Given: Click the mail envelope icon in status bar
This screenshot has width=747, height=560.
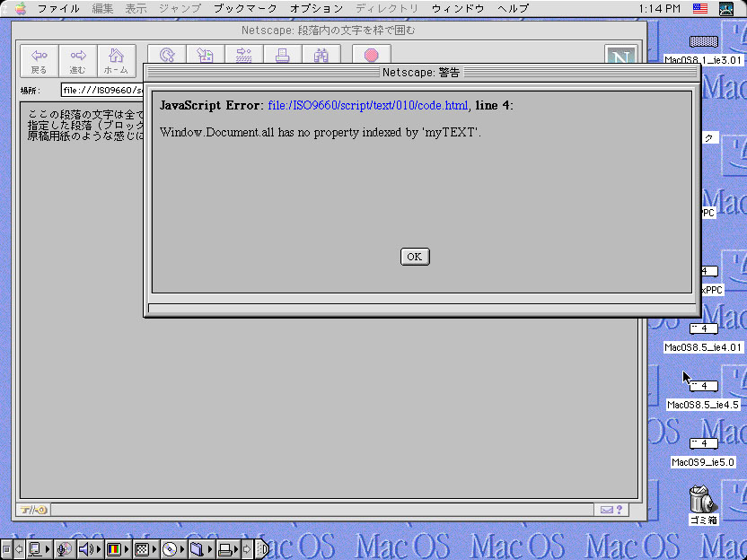Looking at the screenshot, I should 606,510.
